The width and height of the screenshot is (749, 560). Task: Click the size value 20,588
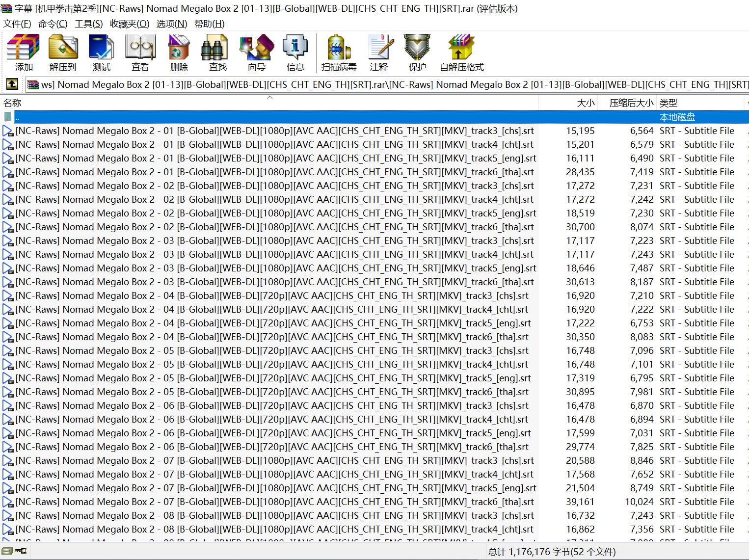pos(580,460)
